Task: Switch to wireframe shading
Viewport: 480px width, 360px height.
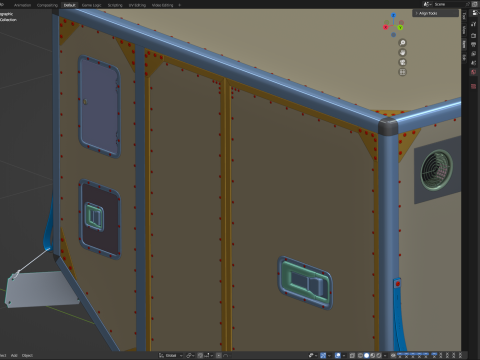Action: [x=360, y=355]
